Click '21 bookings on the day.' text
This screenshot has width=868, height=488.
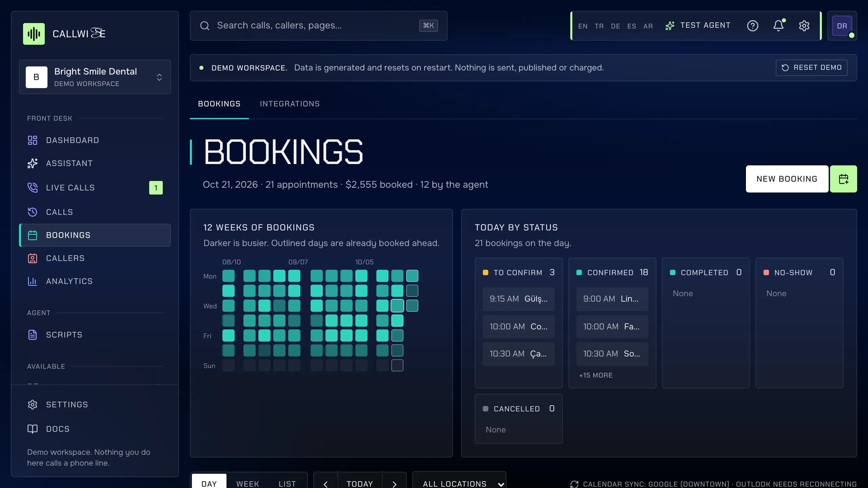point(523,243)
